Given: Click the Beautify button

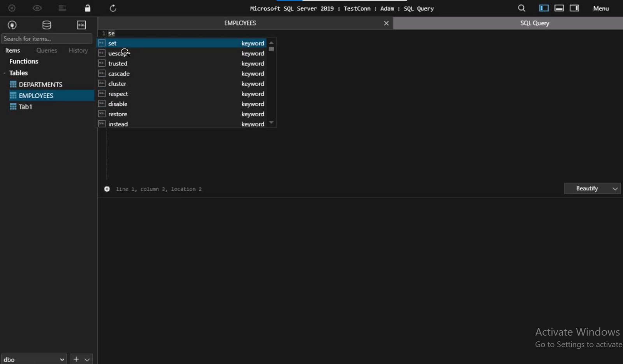Looking at the screenshot, I should (x=587, y=188).
